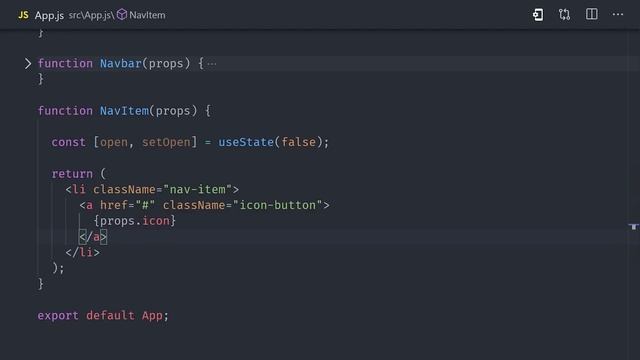640x360 pixels.
Task: Click the props.icon expression
Action: [135, 221]
